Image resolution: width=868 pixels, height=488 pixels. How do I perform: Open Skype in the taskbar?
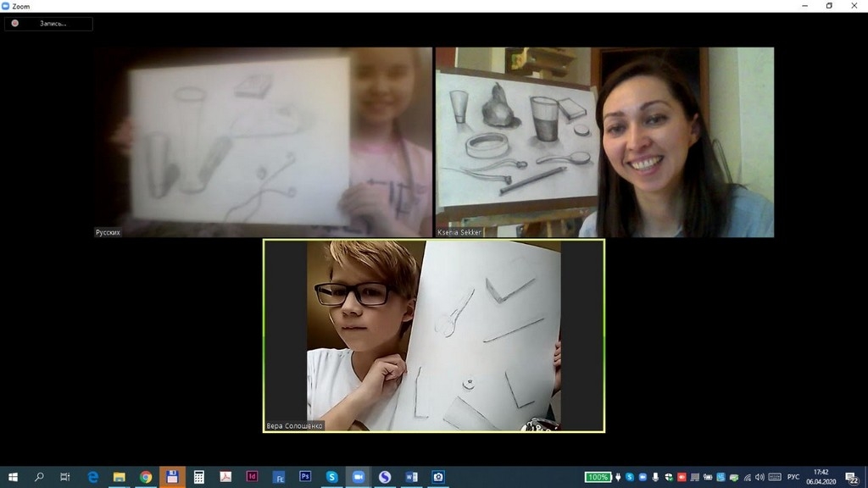331,477
